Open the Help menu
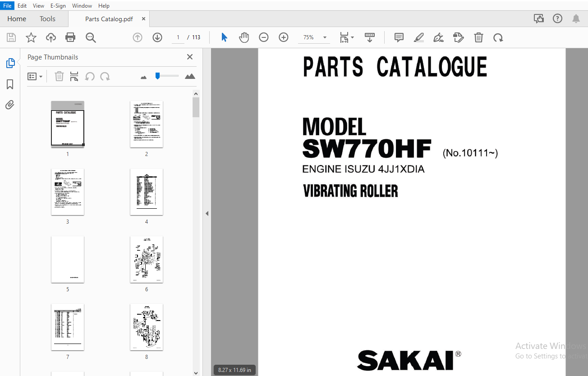588x376 pixels. pyautogui.click(x=104, y=6)
